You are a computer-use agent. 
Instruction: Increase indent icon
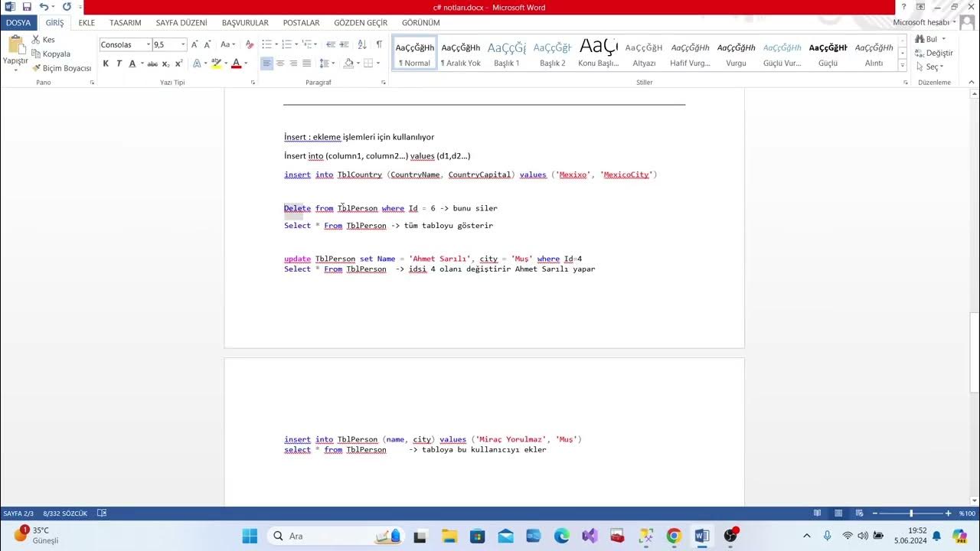coord(344,44)
